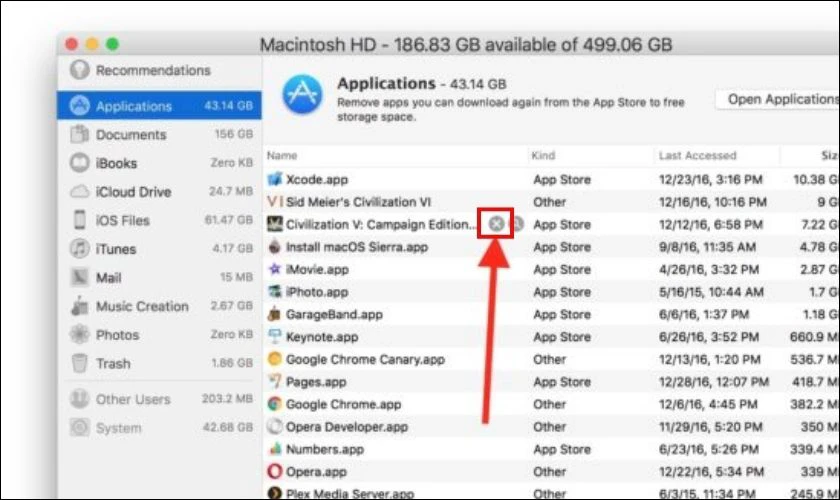Image resolution: width=840 pixels, height=500 pixels.
Task: Click the Open Applications button
Action: [779, 100]
